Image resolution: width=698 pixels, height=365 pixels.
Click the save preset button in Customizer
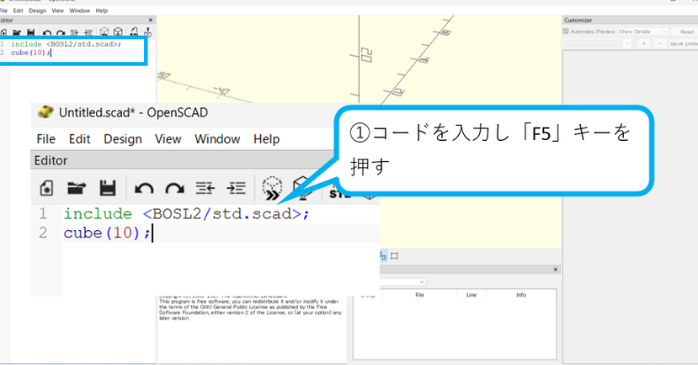click(683, 44)
